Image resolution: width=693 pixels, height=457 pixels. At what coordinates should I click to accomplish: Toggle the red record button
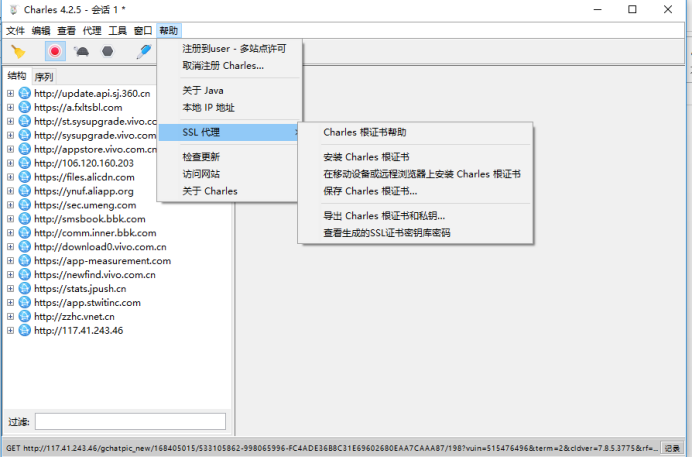(55, 52)
